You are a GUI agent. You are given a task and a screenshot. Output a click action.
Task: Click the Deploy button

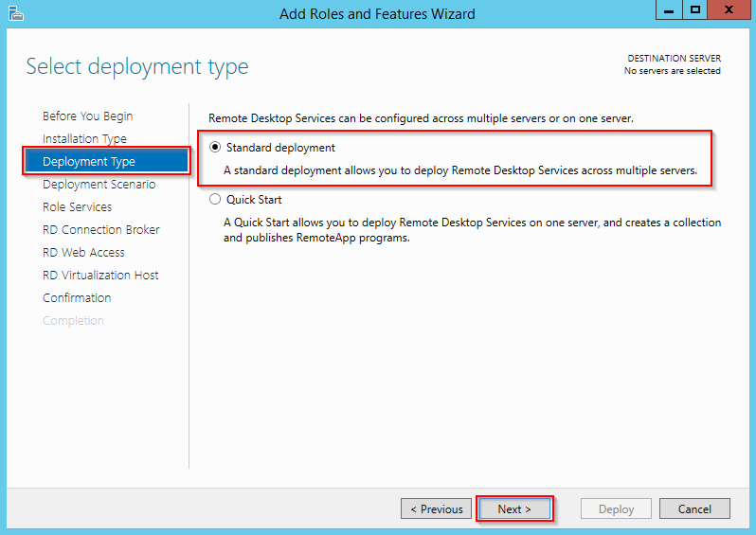pyautogui.click(x=616, y=509)
